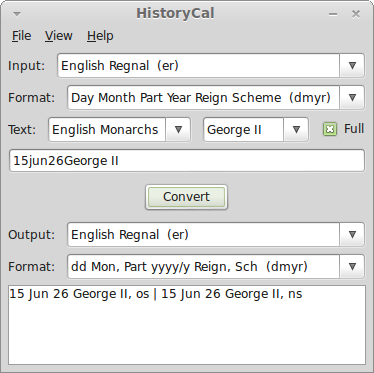Viewport: 374px width, 373px height.
Task: Open the Help menu
Action: [100, 36]
